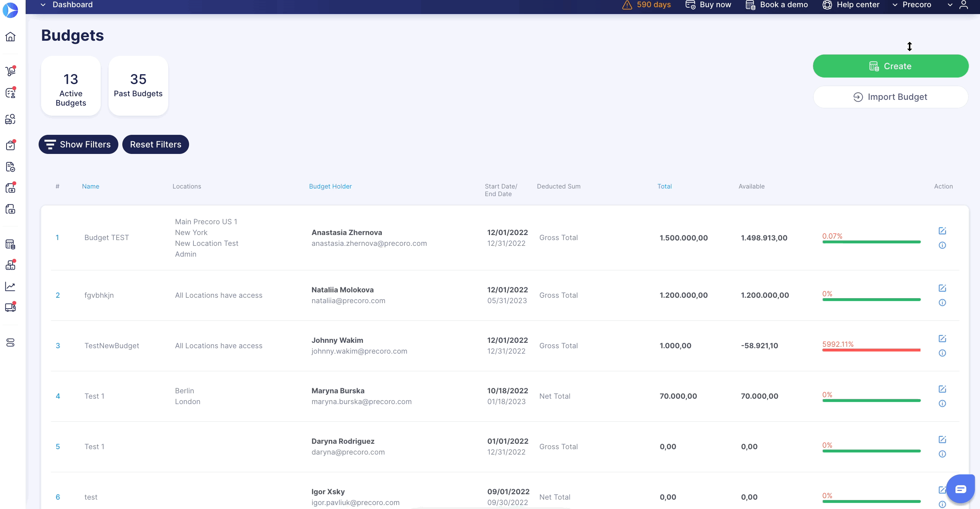This screenshot has width=980, height=509.
Task: Open the invoice sidebar icon without badge
Action: [x=10, y=209]
